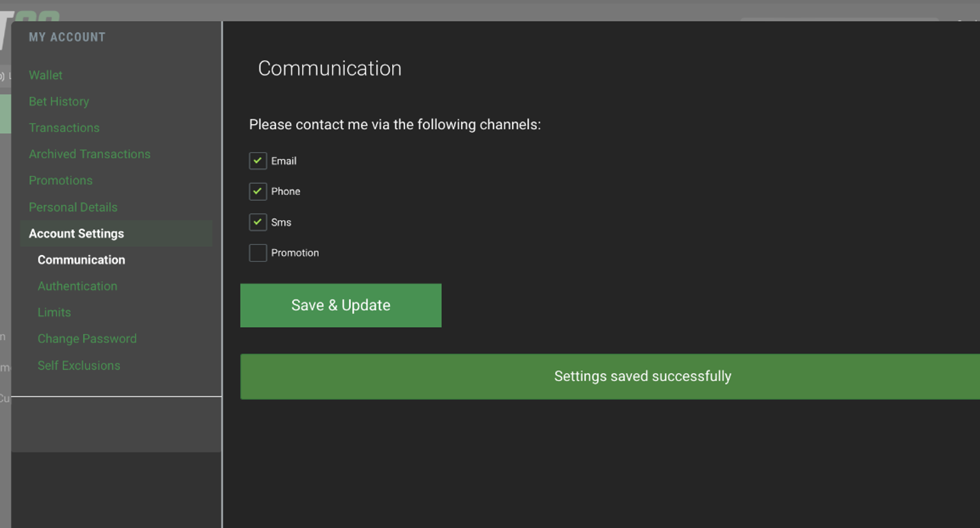Select the Communication submenu item
980x528 pixels.
(x=81, y=260)
